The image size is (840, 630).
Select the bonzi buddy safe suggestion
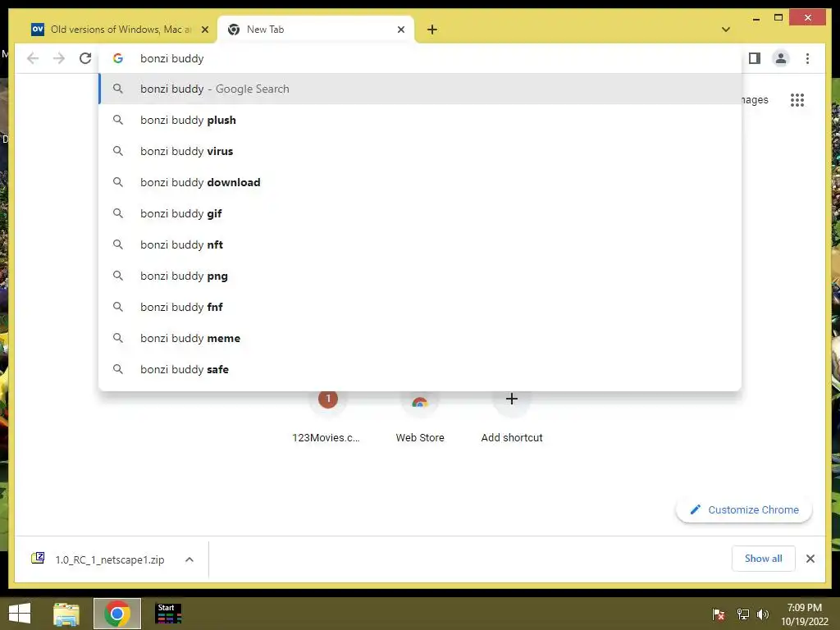point(420,369)
